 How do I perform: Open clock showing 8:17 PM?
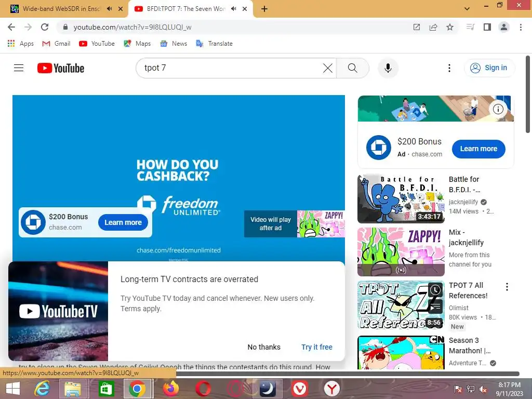509,389
